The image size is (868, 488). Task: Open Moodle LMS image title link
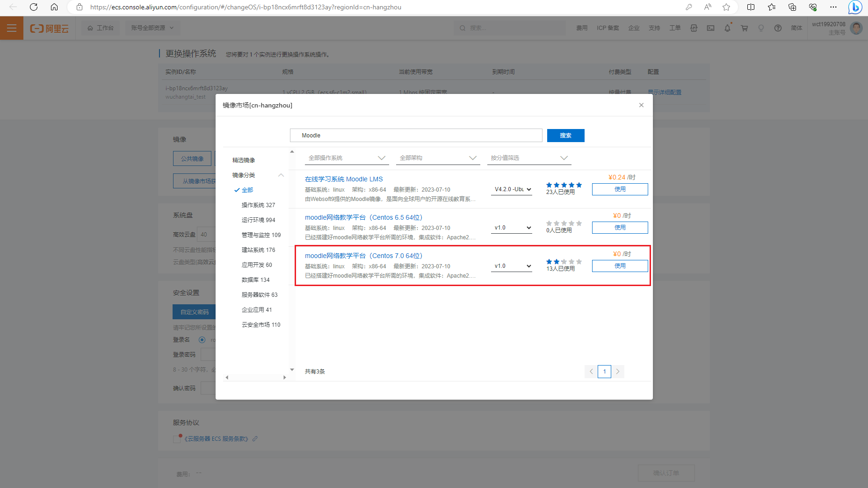(344, 179)
